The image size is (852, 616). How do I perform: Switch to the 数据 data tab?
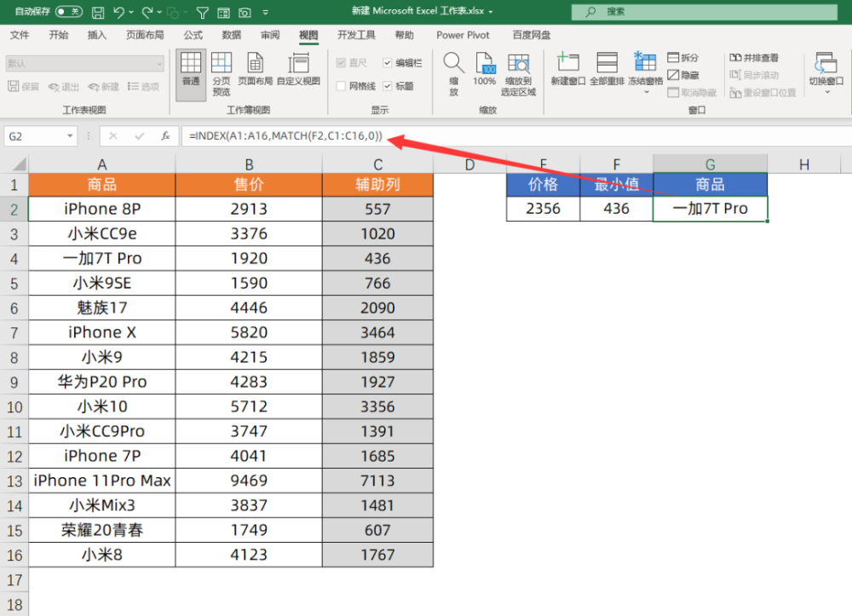click(x=231, y=35)
